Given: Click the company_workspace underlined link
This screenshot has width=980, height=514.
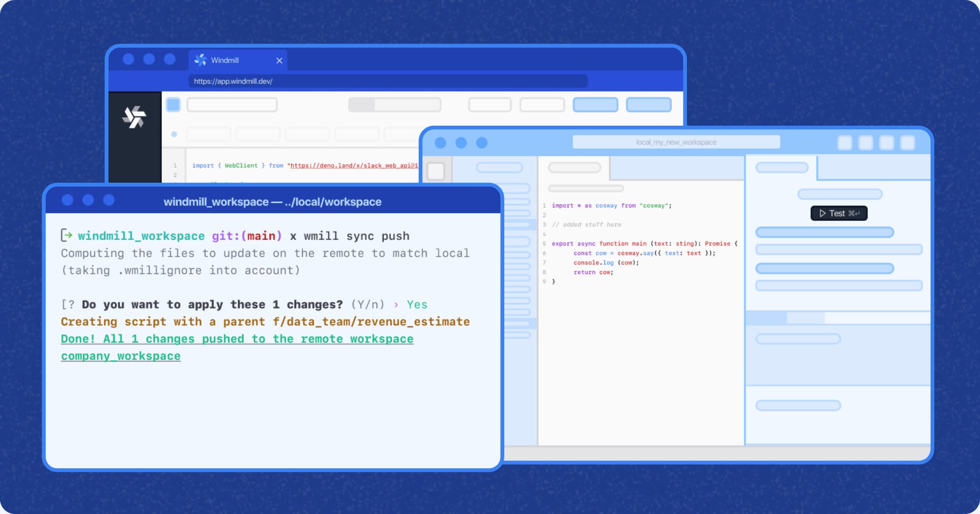Looking at the screenshot, I should 121,356.
